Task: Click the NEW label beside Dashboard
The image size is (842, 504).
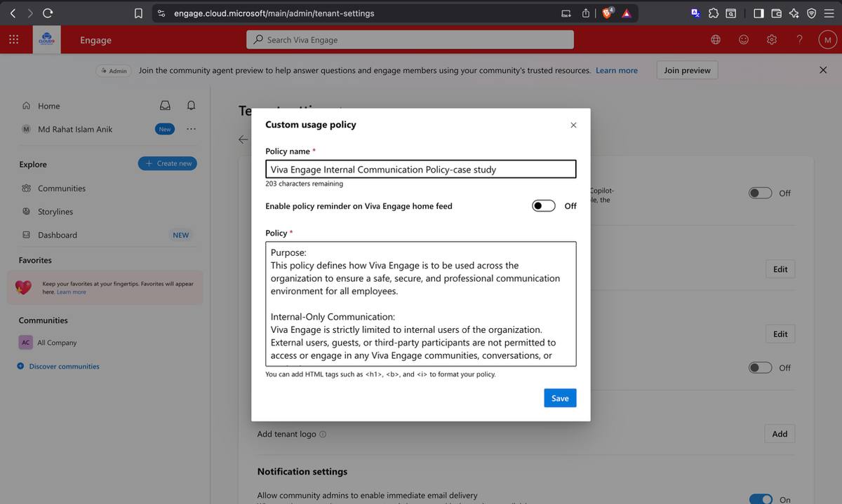Action: [x=181, y=235]
